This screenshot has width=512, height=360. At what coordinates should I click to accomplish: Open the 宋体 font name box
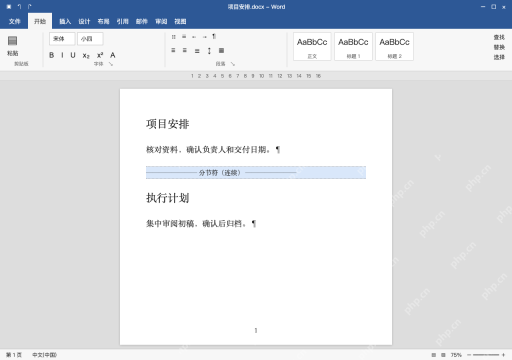pyautogui.click(x=62, y=39)
